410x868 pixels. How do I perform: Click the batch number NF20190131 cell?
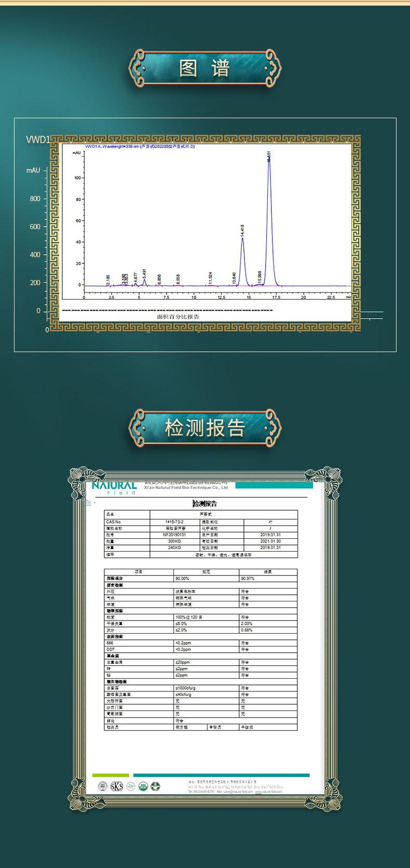coord(174,534)
